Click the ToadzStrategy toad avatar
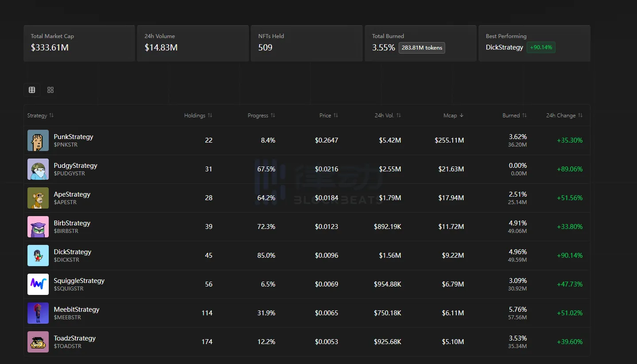The height and width of the screenshot is (364, 637). pos(38,342)
